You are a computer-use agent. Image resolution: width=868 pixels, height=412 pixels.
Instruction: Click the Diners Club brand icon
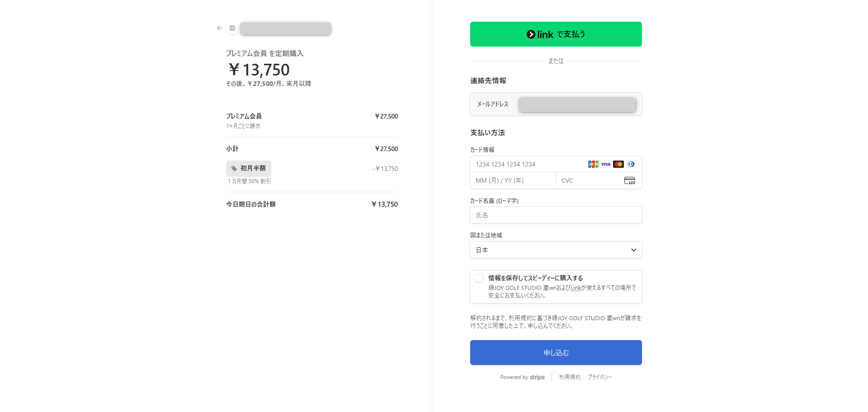point(631,164)
